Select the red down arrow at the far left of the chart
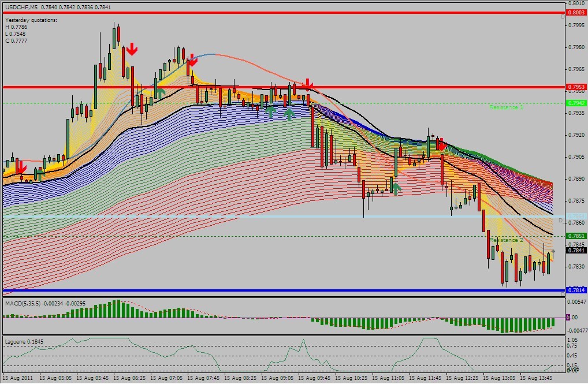 21,168
